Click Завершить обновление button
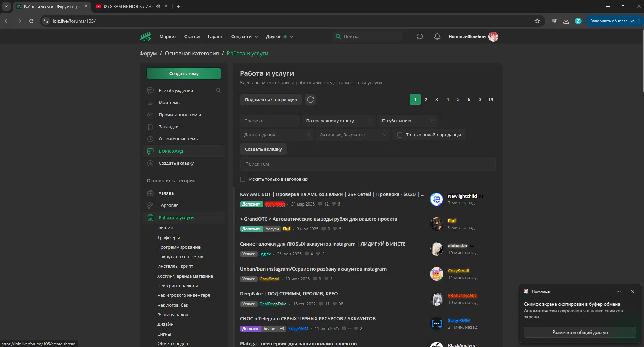Viewport: 644px width, 347px height. 612,21
